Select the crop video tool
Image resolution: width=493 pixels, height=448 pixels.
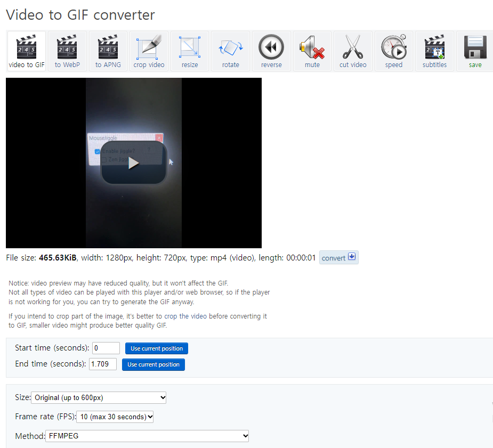click(149, 51)
